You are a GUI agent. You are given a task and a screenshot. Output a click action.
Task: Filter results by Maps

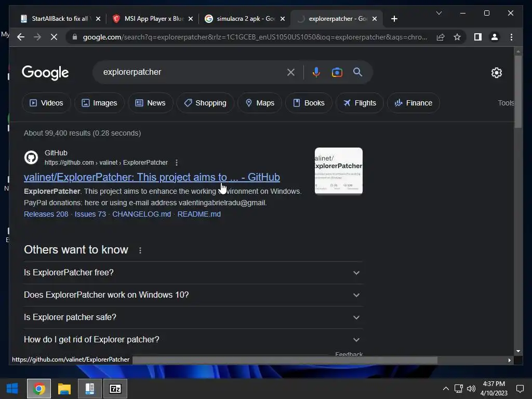click(260, 103)
